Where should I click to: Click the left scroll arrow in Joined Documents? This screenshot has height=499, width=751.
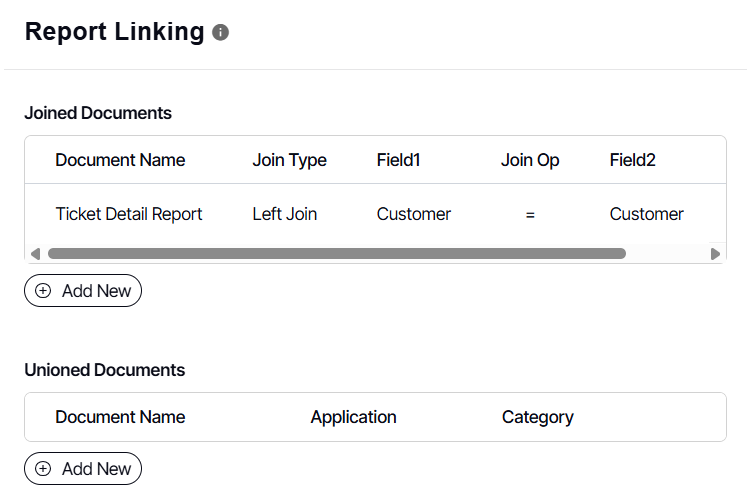coord(35,254)
